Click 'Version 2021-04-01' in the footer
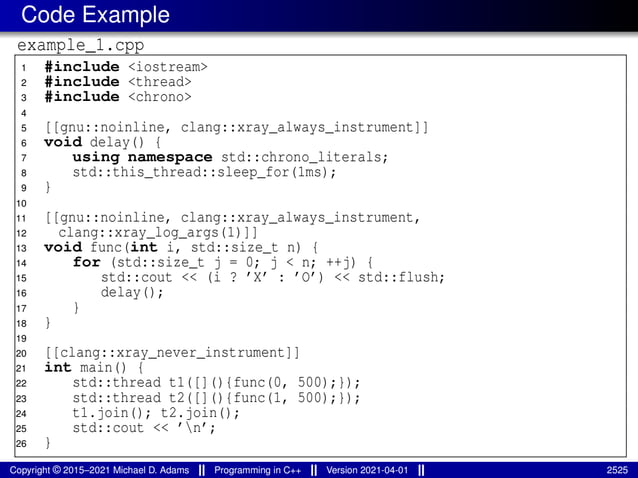This screenshot has height=478, width=638. tap(367, 470)
